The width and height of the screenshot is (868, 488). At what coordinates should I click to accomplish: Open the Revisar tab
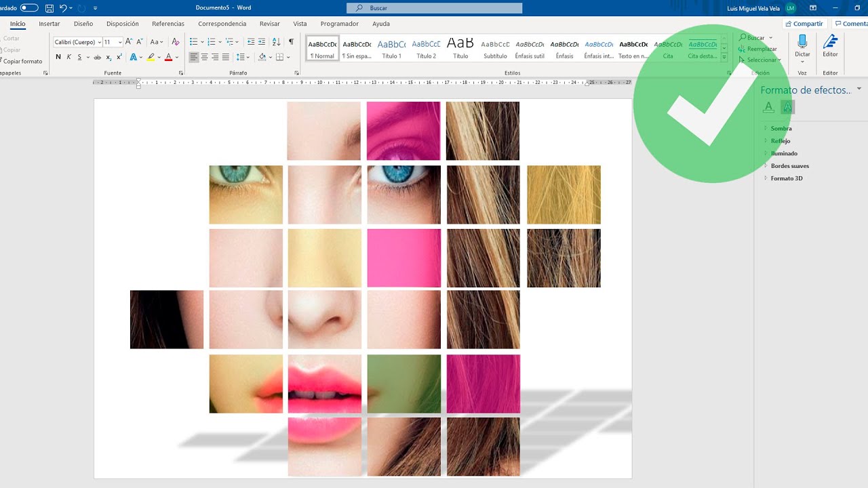click(x=269, y=24)
